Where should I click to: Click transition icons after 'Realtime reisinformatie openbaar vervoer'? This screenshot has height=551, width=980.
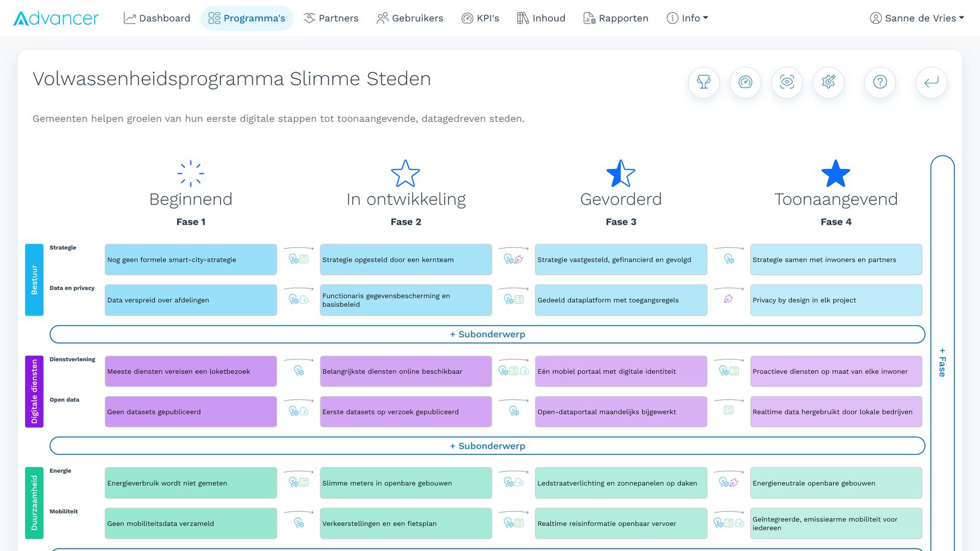click(729, 523)
